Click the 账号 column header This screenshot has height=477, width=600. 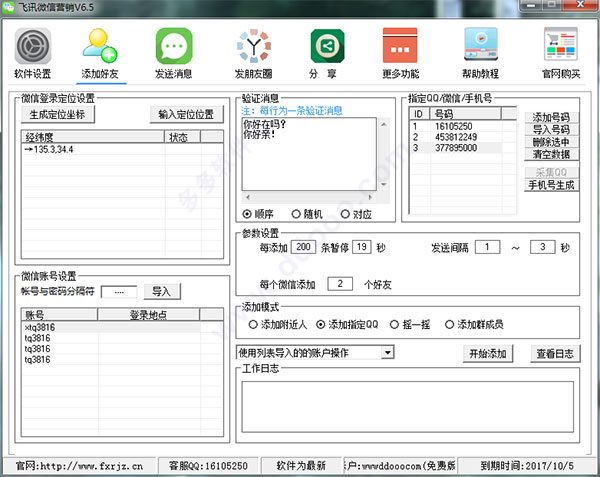[60, 314]
